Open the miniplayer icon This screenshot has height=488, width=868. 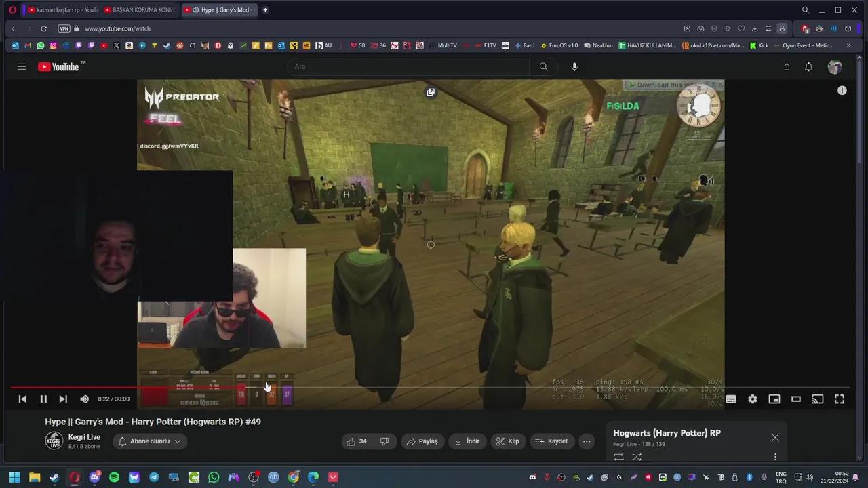point(774,399)
